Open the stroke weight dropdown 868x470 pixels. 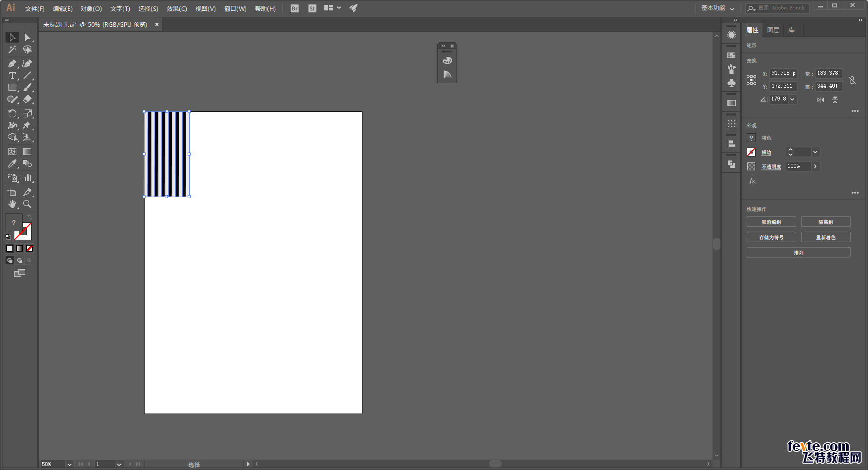[x=816, y=152]
